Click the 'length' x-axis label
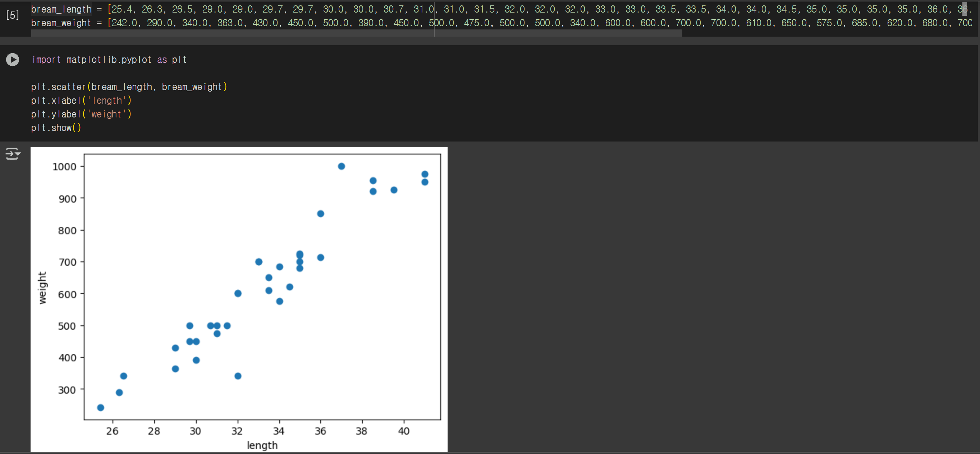This screenshot has height=454, width=980. (x=262, y=445)
